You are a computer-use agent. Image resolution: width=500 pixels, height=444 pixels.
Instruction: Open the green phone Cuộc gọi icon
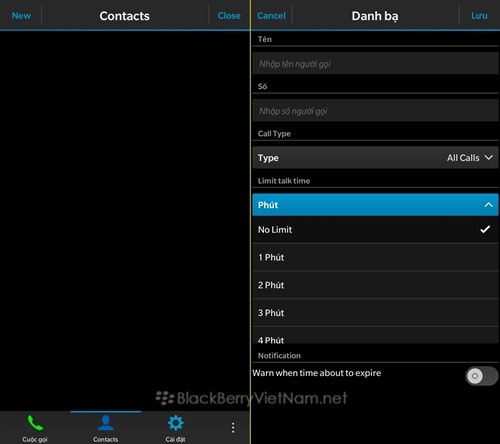35,423
